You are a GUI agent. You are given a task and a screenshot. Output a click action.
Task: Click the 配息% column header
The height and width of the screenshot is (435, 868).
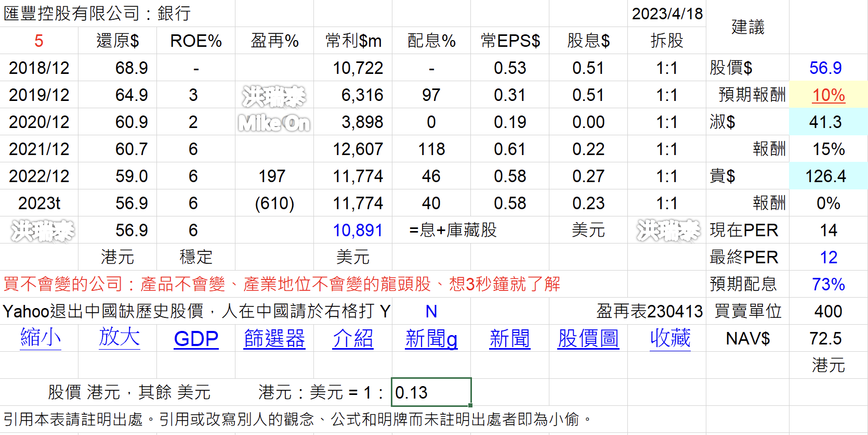(431, 41)
